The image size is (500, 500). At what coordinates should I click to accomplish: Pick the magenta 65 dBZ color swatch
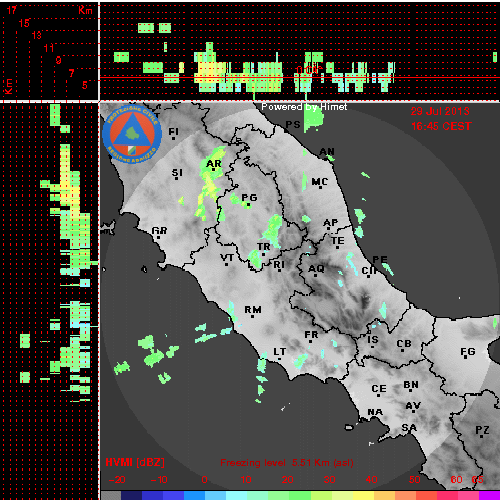click(489, 495)
